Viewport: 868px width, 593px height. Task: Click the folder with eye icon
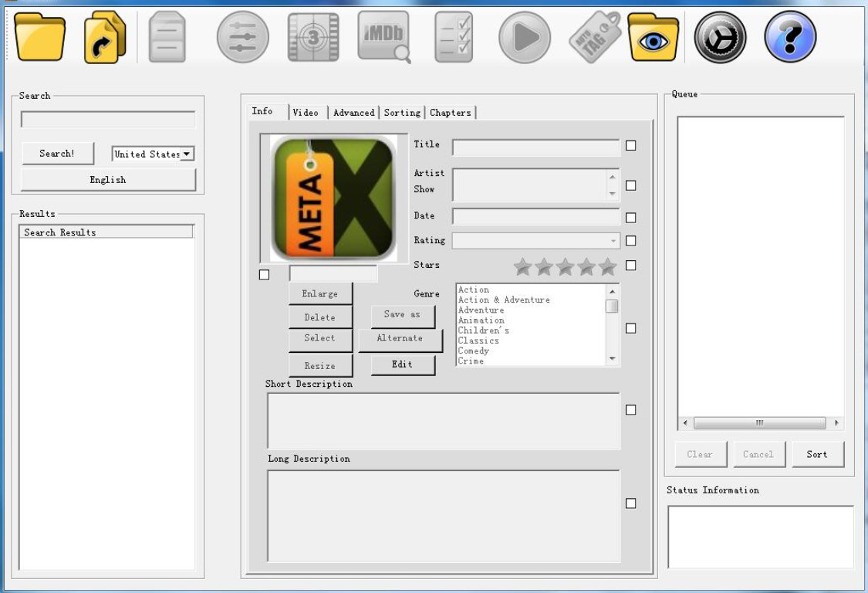click(x=654, y=37)
